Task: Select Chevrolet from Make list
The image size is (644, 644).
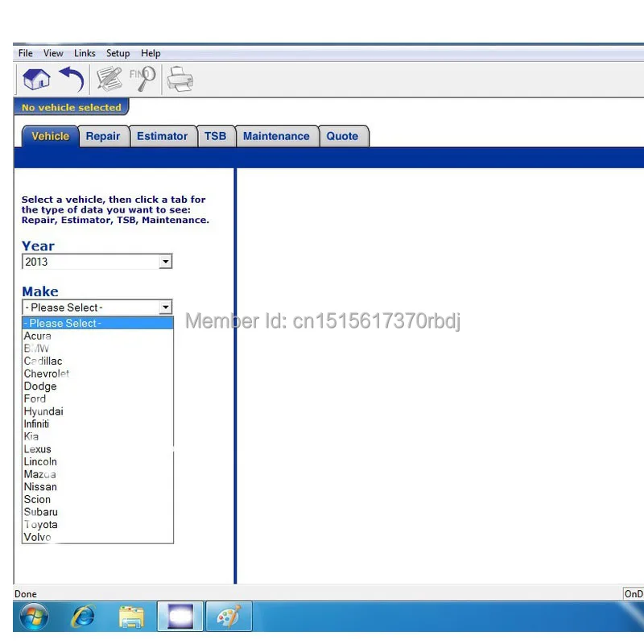Action: pyautogui.click(x=97, y=374)
